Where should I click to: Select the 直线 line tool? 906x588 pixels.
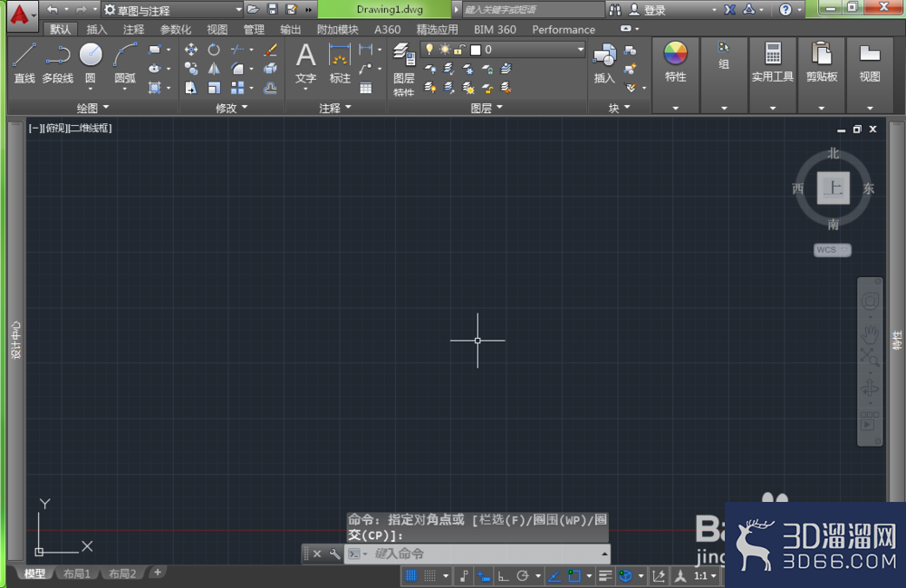click(24, 63)
